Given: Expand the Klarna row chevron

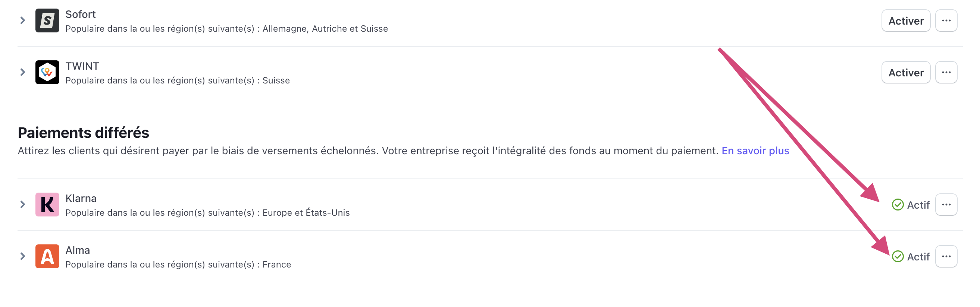Looking at the screenshot, I should pos(22,205).
